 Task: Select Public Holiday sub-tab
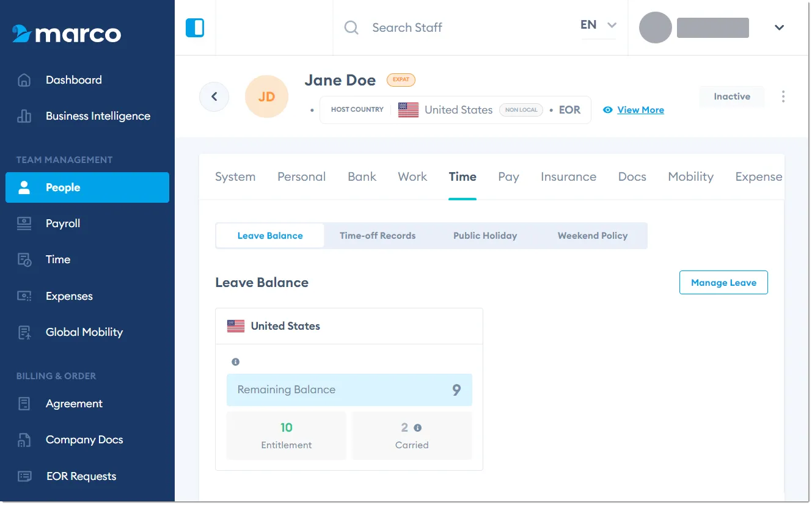tap(485, 236)
